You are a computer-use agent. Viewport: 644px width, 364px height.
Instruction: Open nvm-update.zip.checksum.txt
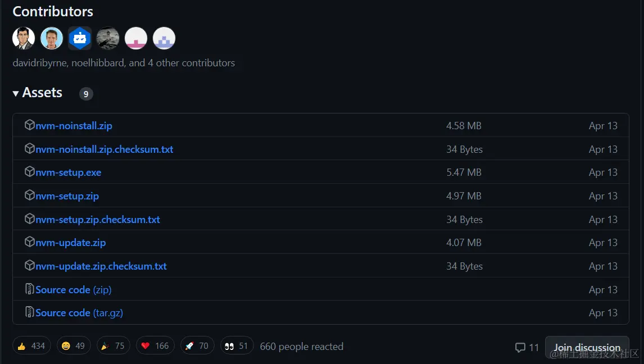[101, 266]
